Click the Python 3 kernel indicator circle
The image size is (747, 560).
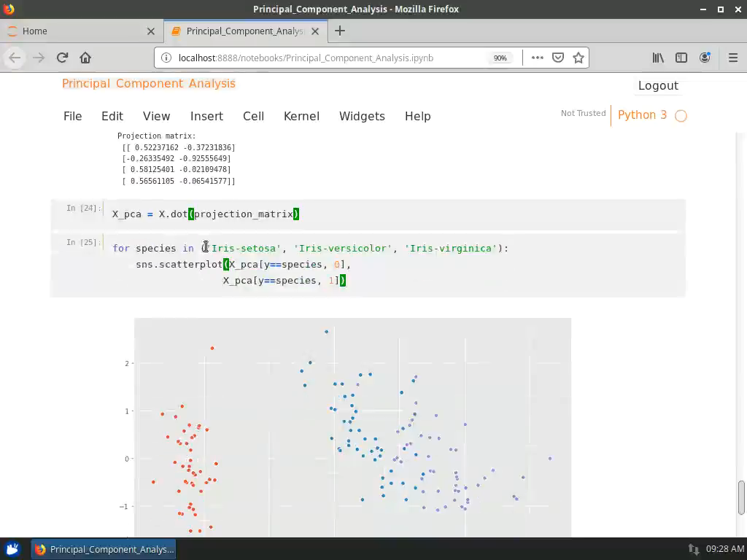[x=681, y=116]
